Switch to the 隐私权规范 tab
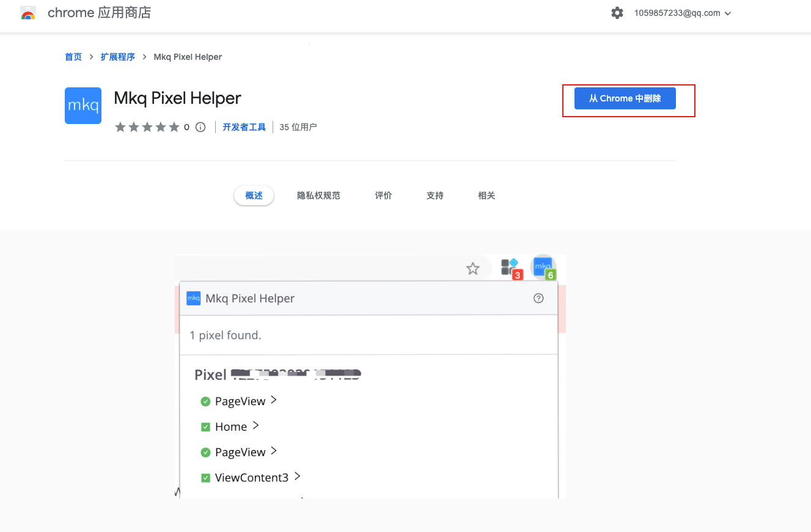 [x=318, y=195]
